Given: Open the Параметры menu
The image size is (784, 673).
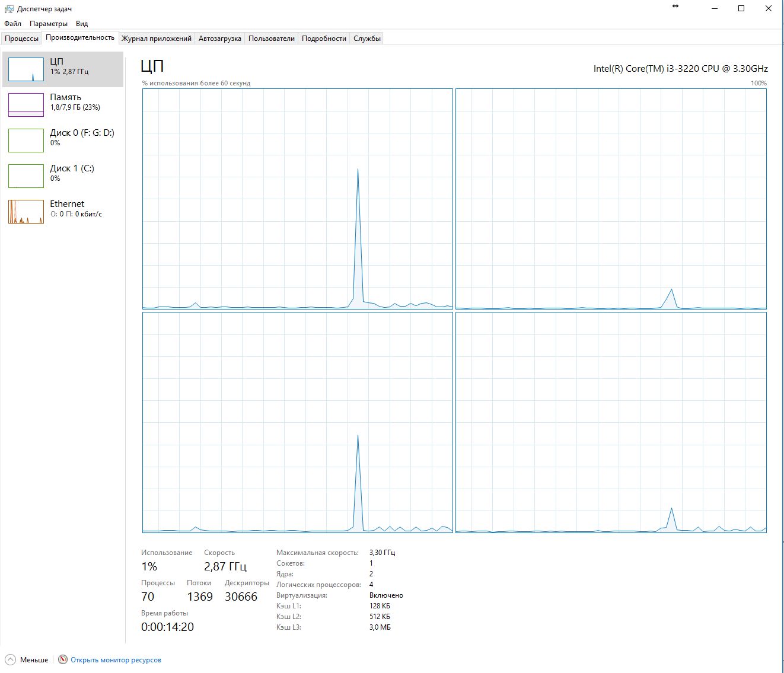Looking at the screenshot, I should point(49,24).
